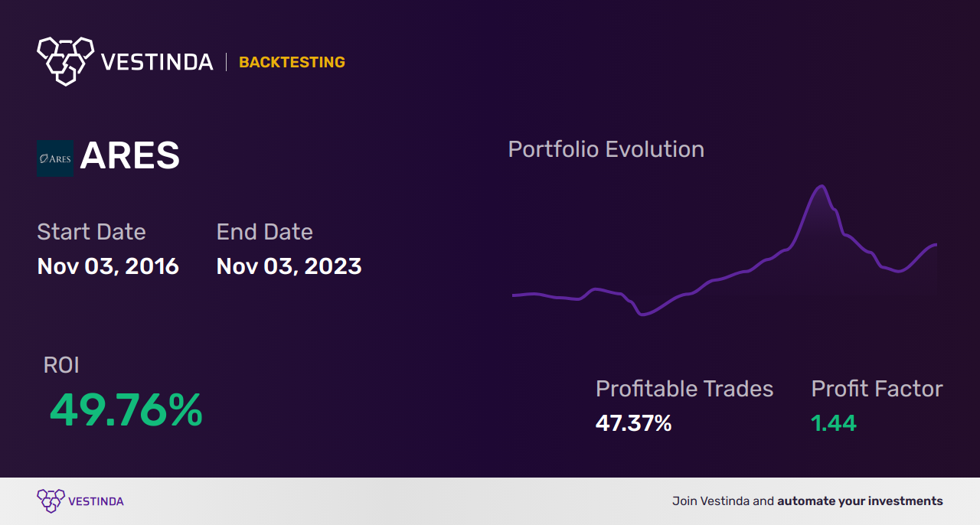Viewport: 980px width, 525px height.
Task: Select the Nov 03, 2023 end date
Action: point(289,266)
